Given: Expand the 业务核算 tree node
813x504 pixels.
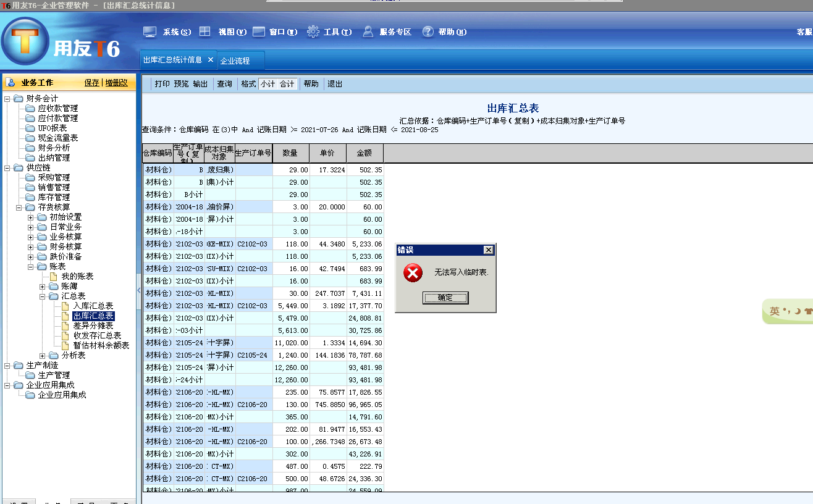Looking at the screenshot, I should [31, 237].
